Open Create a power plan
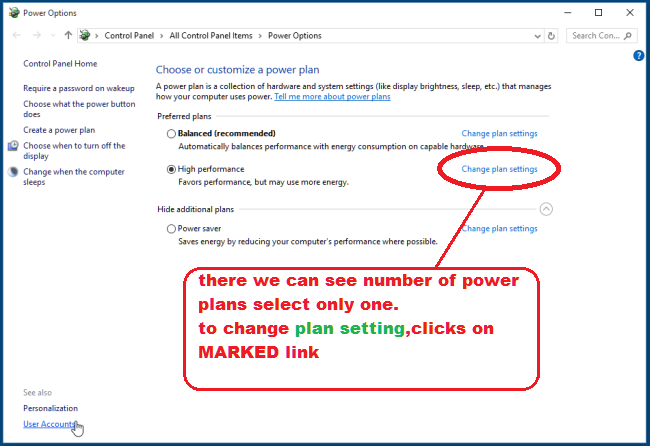650x446 pixels. pyautogui.click(x=59, y=130)
